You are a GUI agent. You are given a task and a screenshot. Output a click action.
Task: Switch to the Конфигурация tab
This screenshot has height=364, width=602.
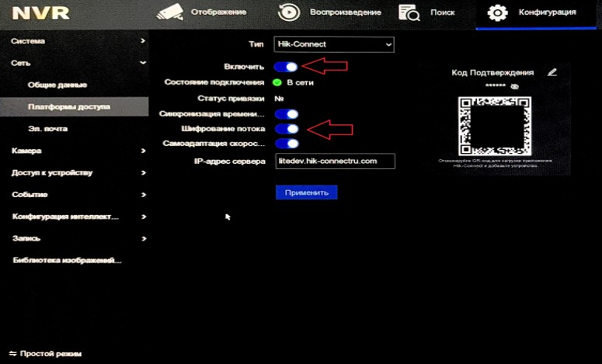coord(536,14)
